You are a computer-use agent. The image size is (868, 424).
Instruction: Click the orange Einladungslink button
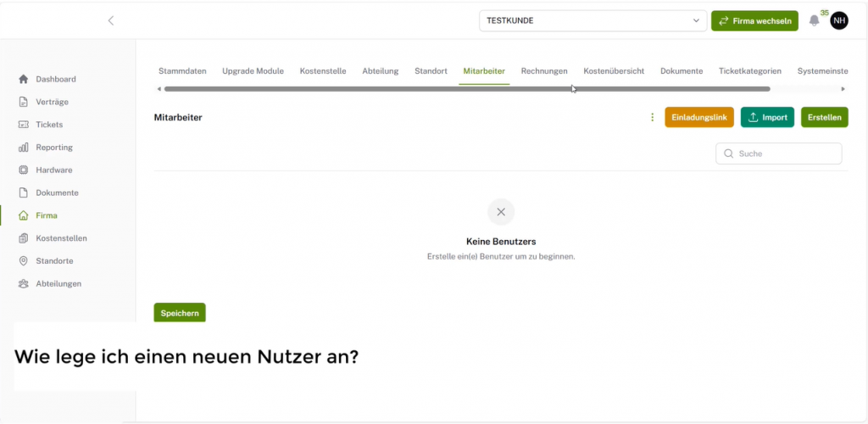pos(698,118)
